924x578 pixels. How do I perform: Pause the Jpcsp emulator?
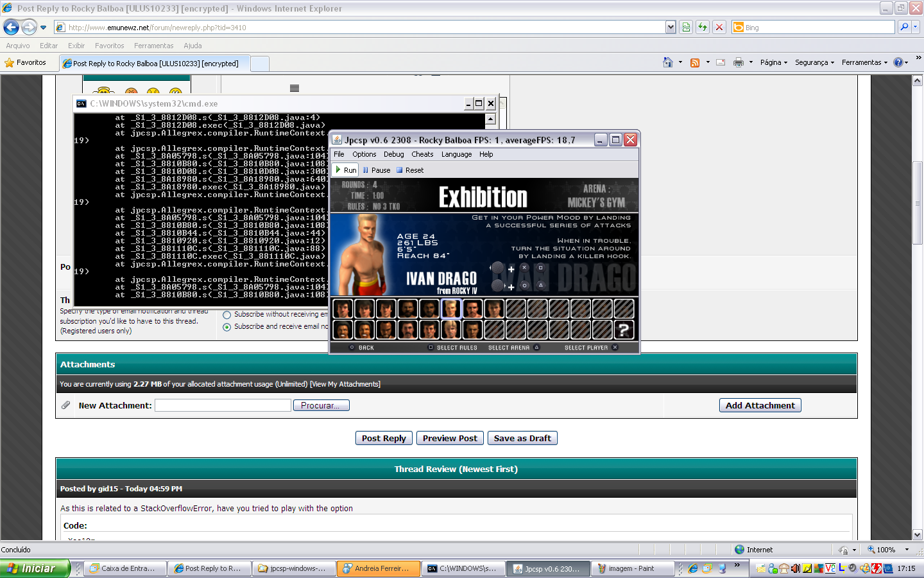(376, 170)
